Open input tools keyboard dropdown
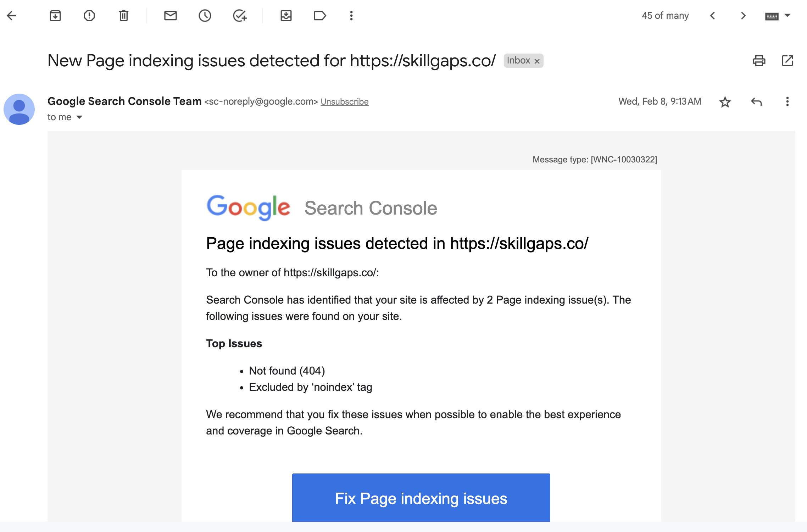The width and height of the screenshot is (807, 532). point(787,16)
